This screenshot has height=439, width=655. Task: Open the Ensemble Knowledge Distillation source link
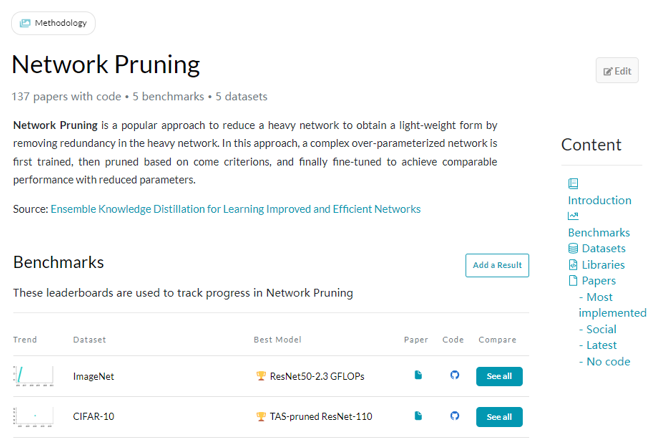coord(235,209)
